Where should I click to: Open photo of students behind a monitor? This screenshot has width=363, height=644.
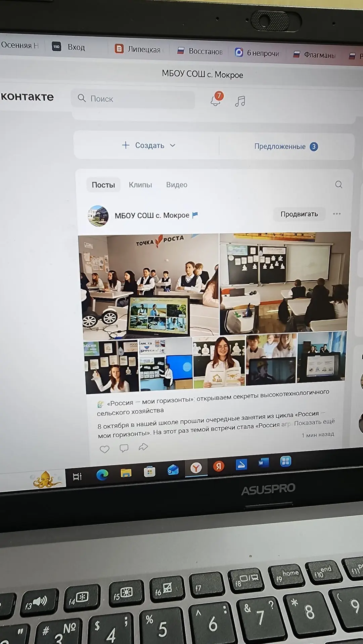pos(271,359)
